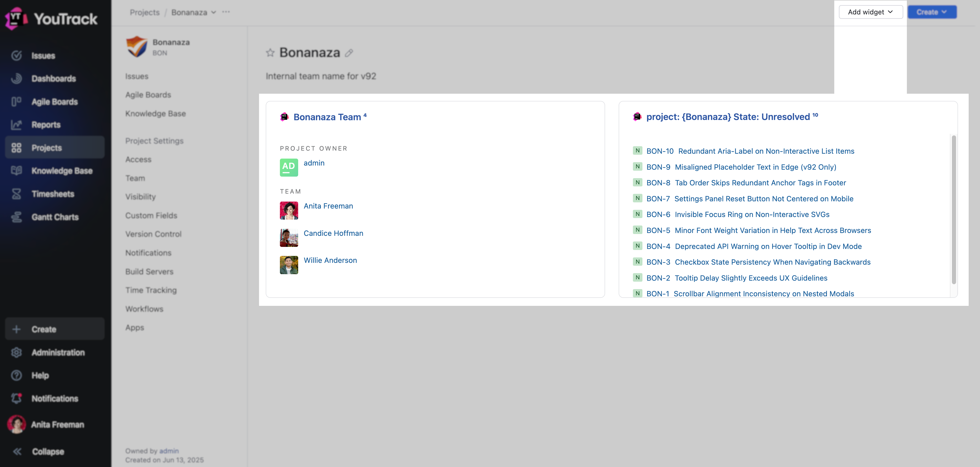
Task: Click the issues widget scrollbar
Action: [953, 209]
